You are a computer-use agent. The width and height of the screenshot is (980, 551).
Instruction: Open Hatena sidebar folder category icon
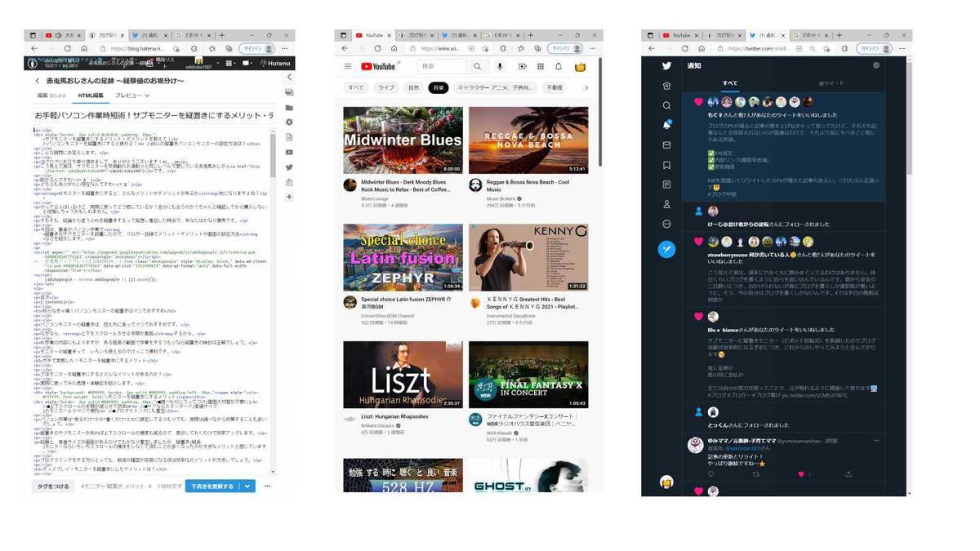pos(289,107)
